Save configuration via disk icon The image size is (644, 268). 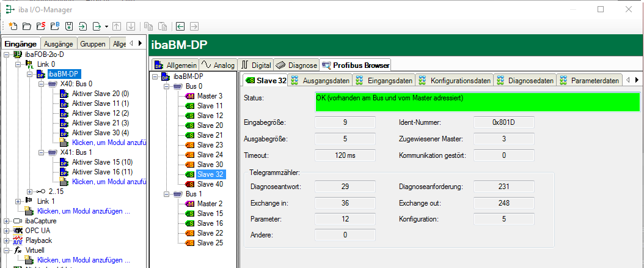click(69, 26)
